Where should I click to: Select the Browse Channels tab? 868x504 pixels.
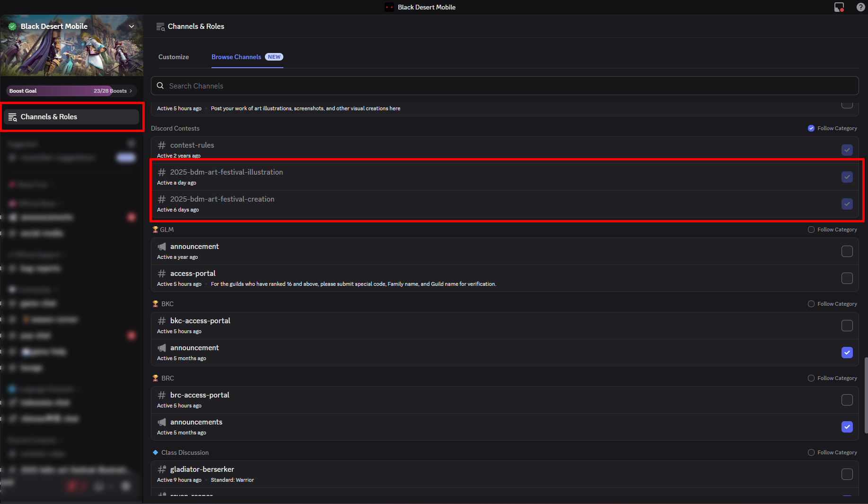pyautogui.click(x=236, y=57)
